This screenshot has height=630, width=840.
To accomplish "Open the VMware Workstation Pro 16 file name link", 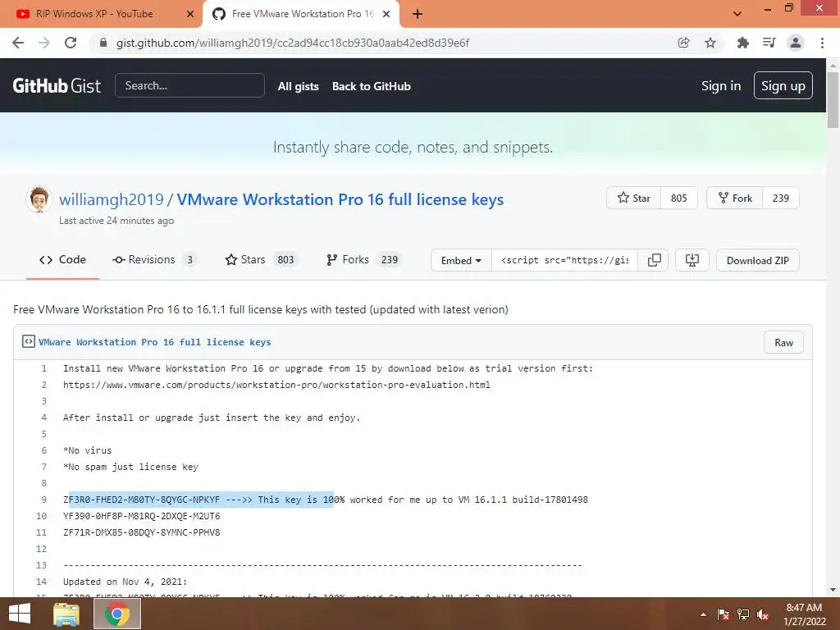I will coord(155,342).
